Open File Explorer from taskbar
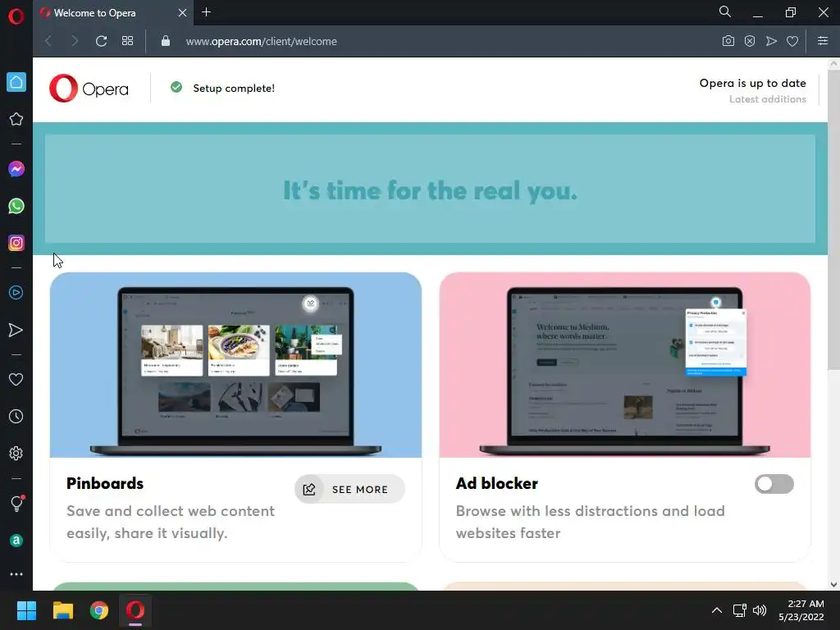Viewport: 840px width, 630px height. 62,610
